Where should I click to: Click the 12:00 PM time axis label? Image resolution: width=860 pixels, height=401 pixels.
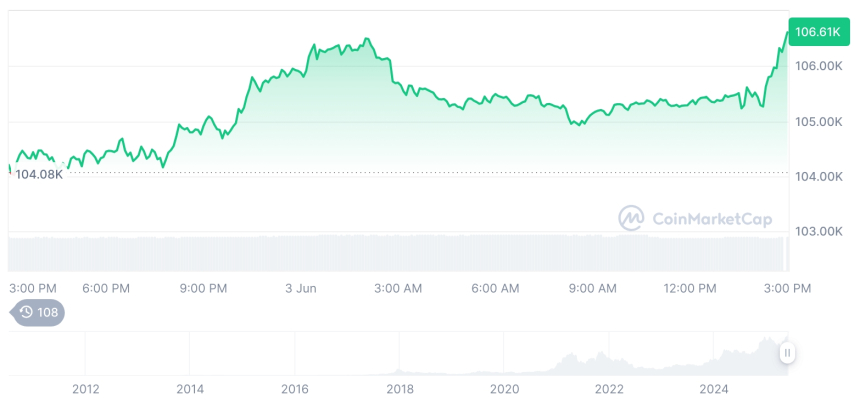pyautogui.click(x=691, y=288)
